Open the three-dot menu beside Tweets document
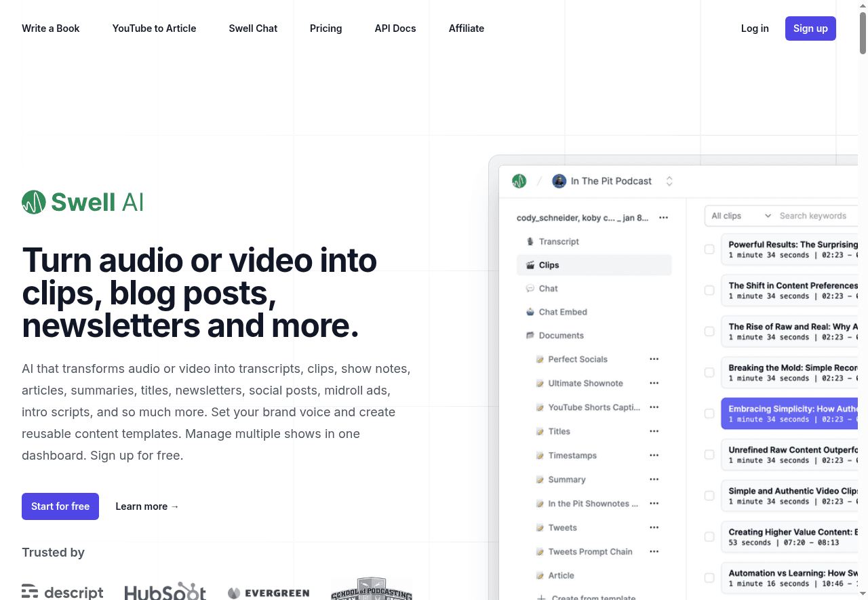 tap(654, 527)
